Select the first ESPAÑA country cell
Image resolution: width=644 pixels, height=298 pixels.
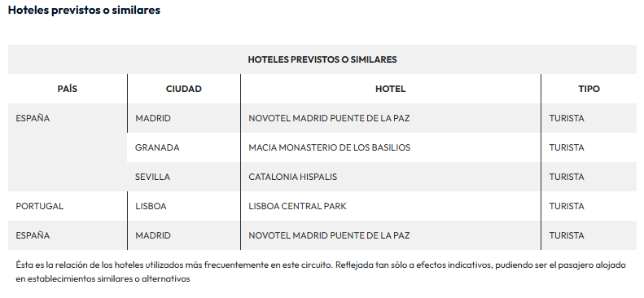(x=33, y=118)
